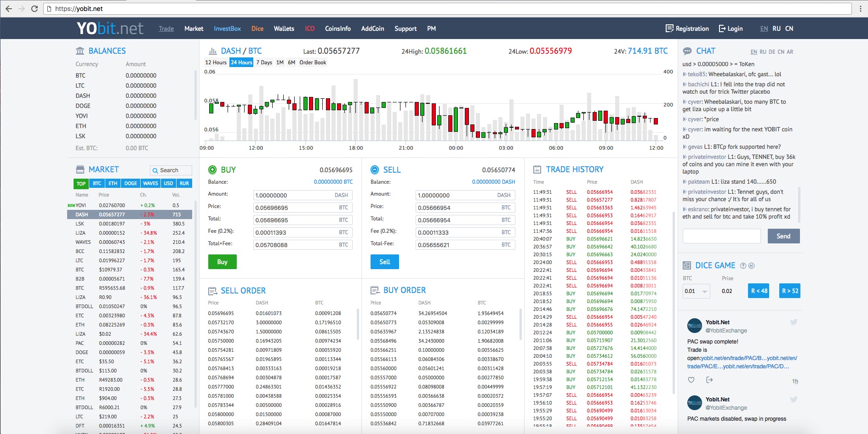Open the Wallets page

(284, 28)
